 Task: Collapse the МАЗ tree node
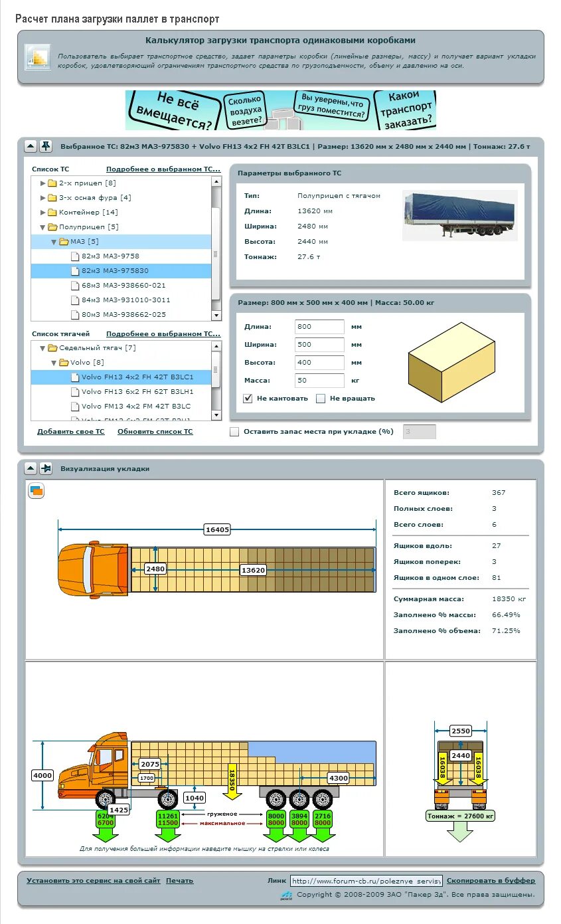[54, 242]
